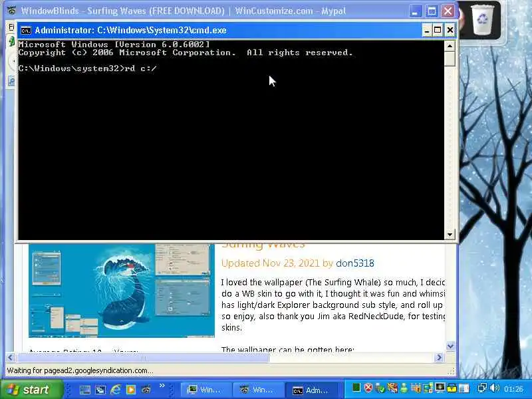This screenshot has width=532, height=399.
Task: Click the yellow padlock tray icon
Action: (x=452, y=388)
